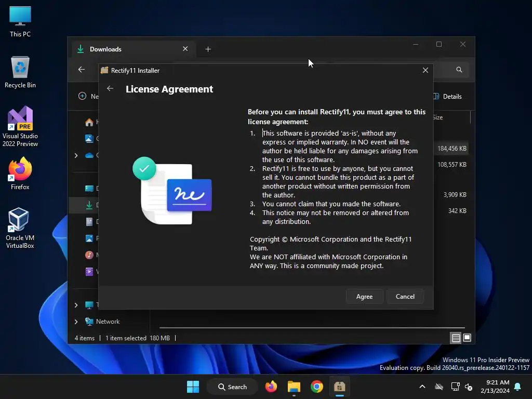Show hidden system tray icons

[422, 387]
